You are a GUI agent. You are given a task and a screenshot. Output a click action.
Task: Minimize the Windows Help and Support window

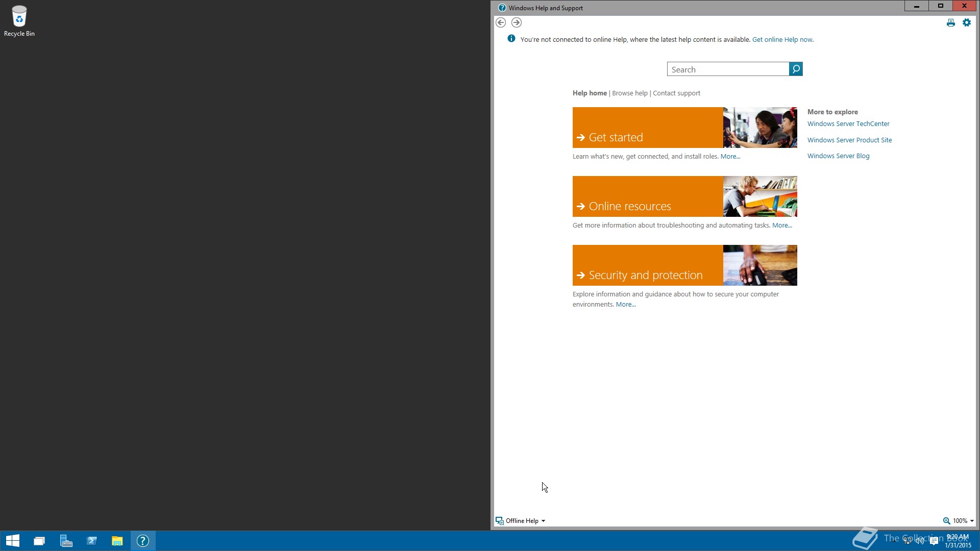point(917,6)
